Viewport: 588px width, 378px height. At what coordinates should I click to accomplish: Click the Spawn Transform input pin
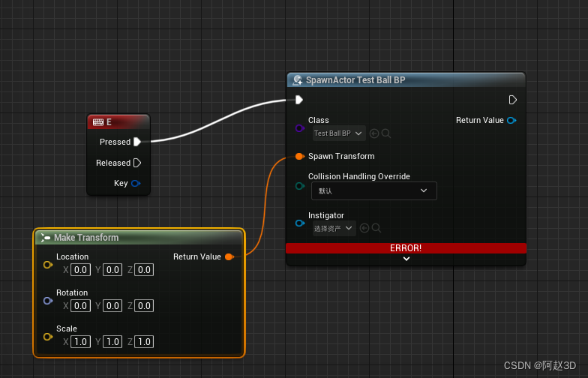(x=300, y=156)
